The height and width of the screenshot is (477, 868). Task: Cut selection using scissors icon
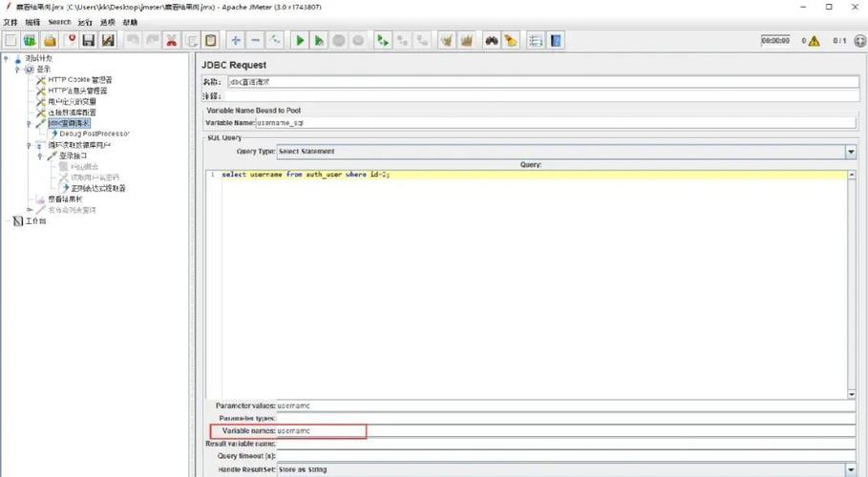coord(172,40)
